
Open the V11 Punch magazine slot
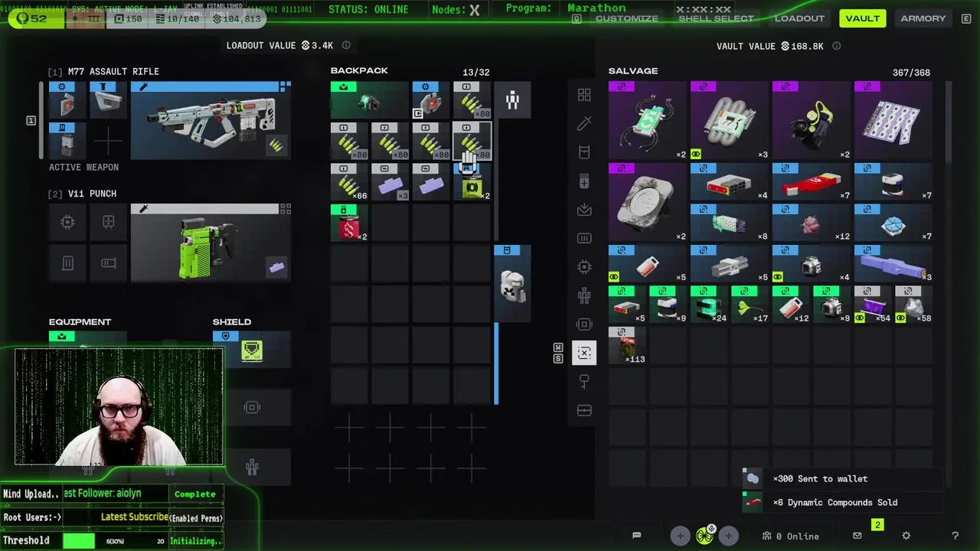tap(67, 263)
